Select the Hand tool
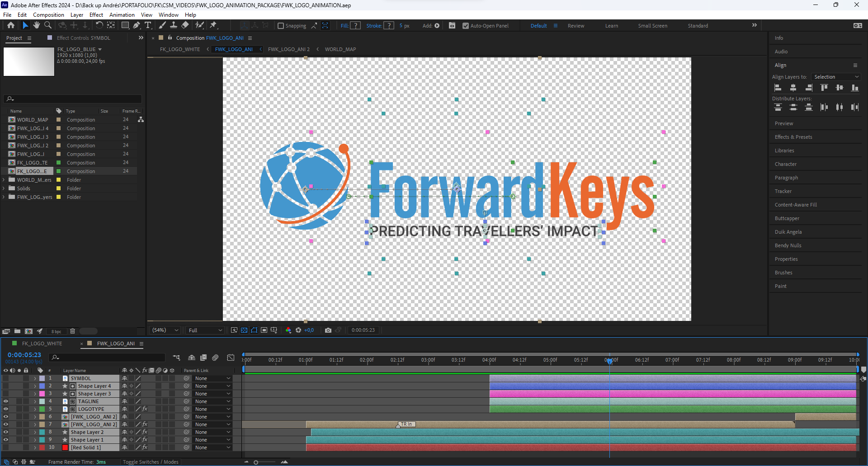The width and height of the screenshot is (868, 466). coord(37,25)
